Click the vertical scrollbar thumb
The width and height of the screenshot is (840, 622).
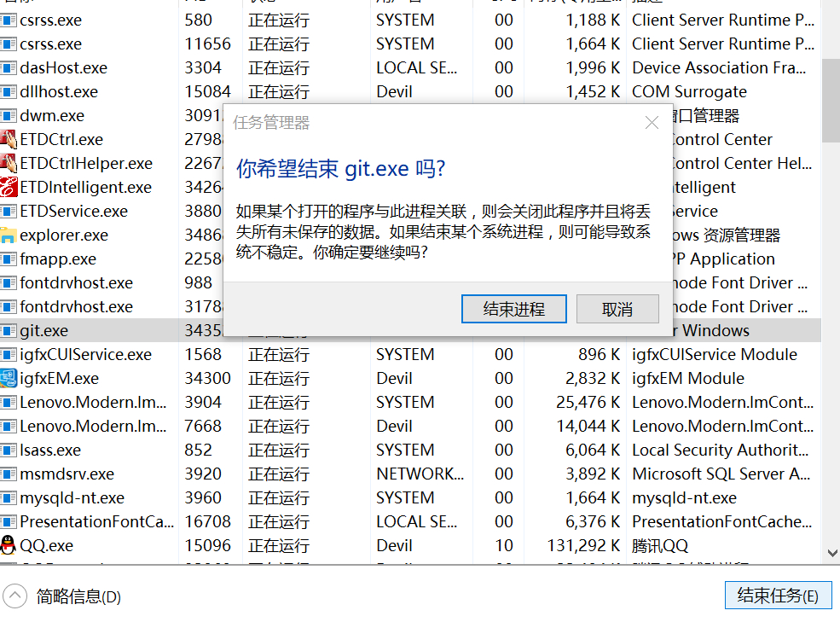831,101
